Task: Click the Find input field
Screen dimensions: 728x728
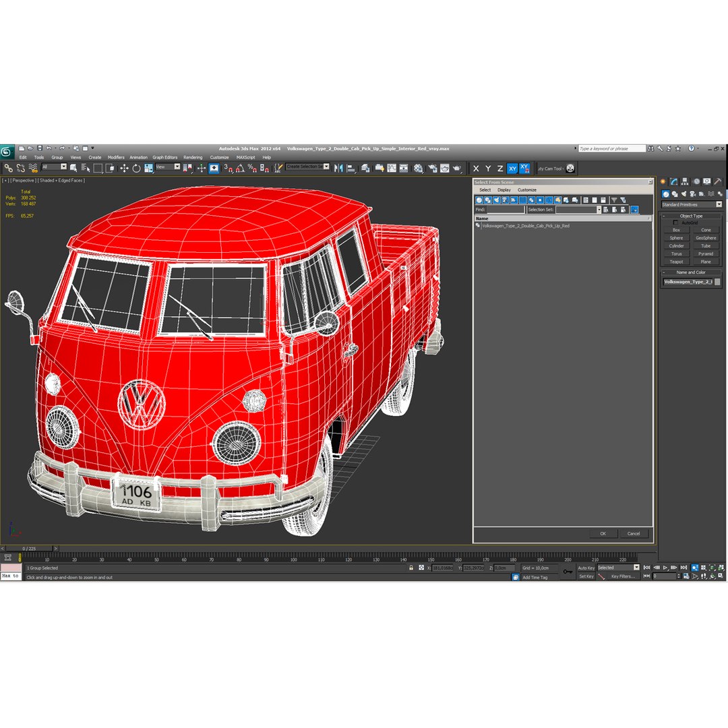Action: 506,210
